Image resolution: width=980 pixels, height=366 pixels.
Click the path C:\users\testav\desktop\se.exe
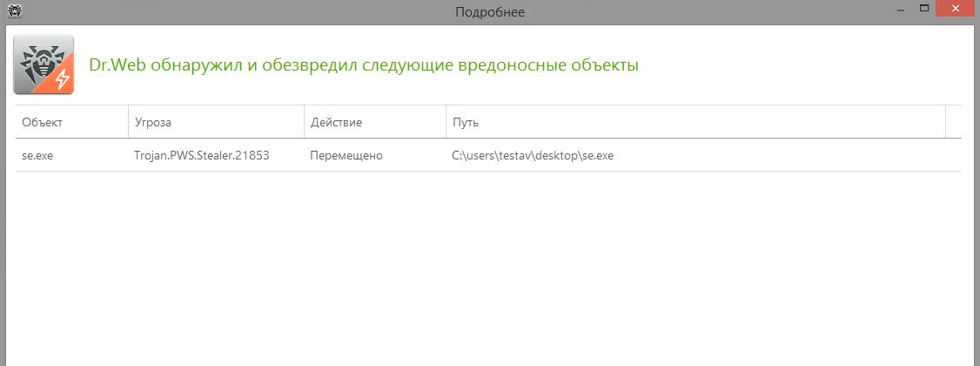pyautogui.click(x=533, y=156)
